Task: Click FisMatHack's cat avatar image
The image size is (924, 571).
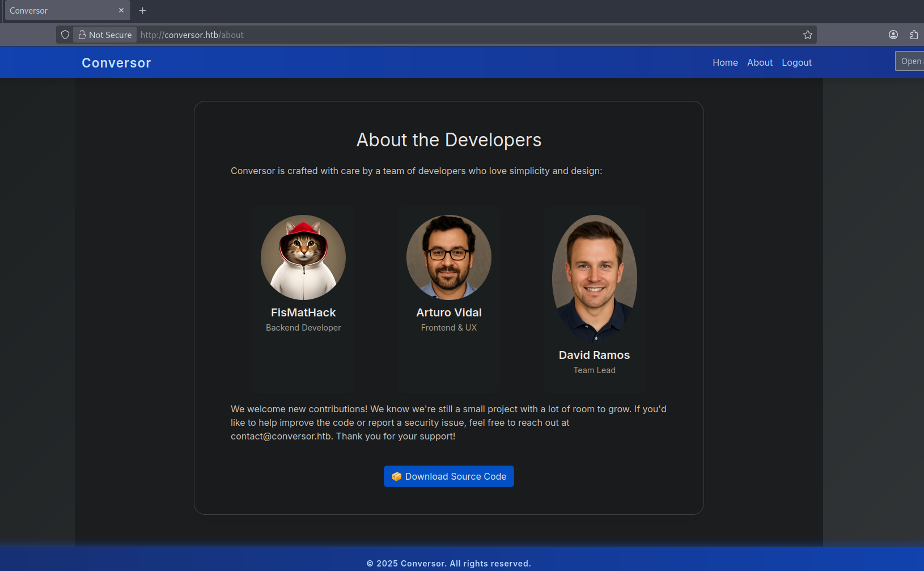Action: [x=303, y=257]
